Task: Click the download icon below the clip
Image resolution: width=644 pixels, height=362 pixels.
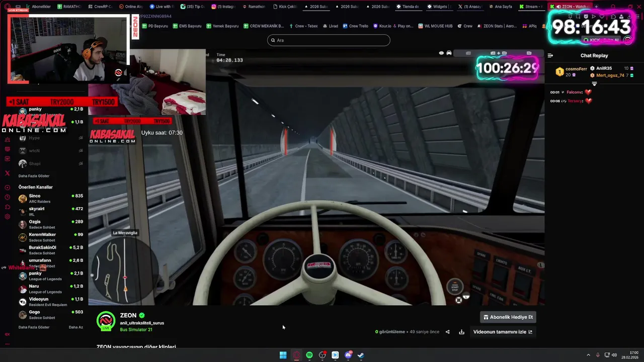Action: (x=461, y=332)
